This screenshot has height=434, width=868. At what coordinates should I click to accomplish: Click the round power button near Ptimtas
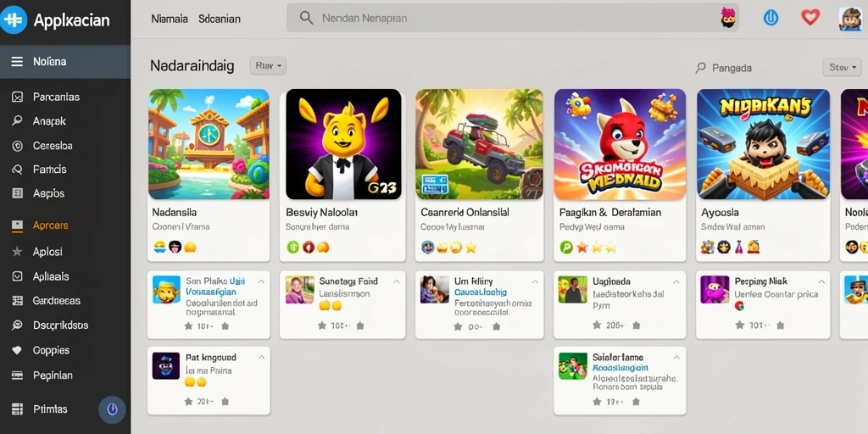112,409
